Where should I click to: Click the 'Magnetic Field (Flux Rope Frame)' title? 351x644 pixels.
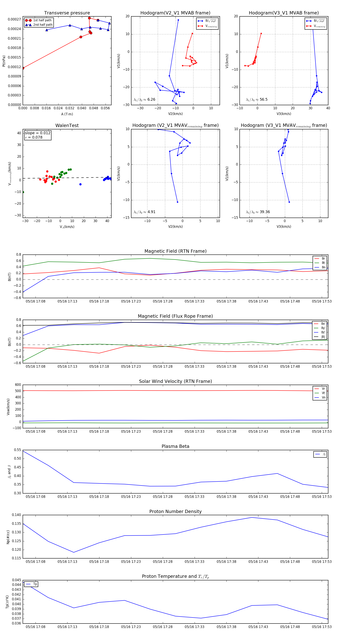[175, 316]
